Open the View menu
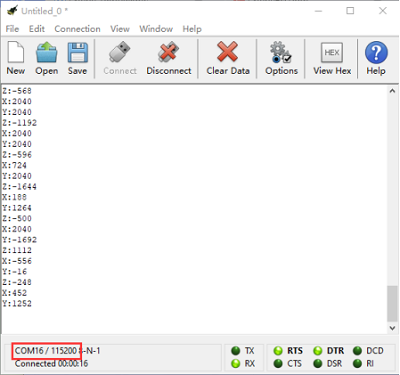The width and height of the screenshot is (400, 375). (x=120, y=29)
